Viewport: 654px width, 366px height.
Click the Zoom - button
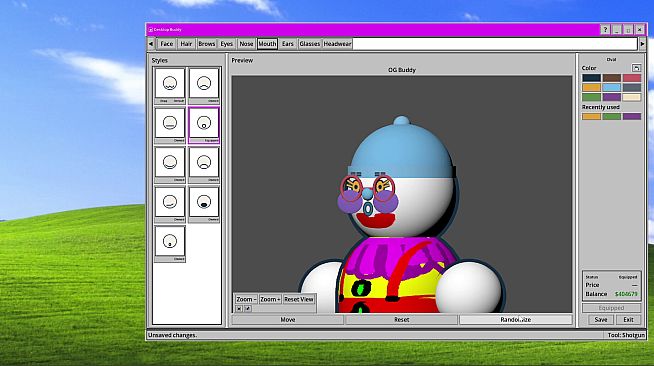click(246, 299)
